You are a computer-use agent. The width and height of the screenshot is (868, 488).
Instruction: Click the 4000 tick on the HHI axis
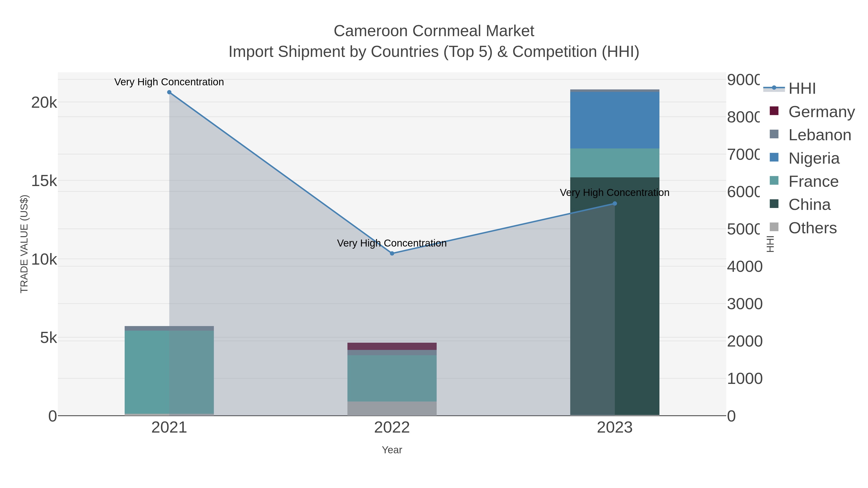(745, 266)
